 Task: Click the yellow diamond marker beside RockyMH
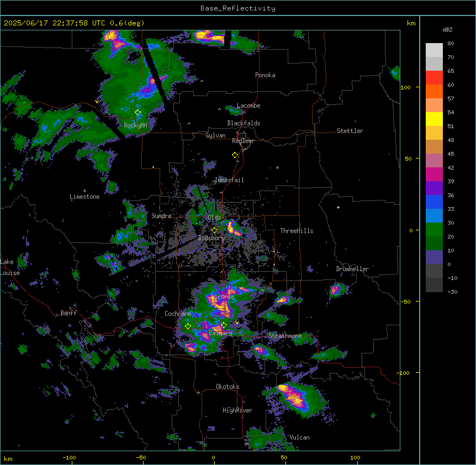coord(138,113)
